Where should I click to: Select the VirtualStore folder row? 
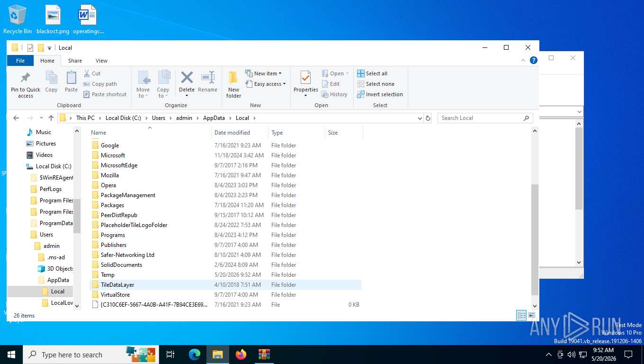[x=225, y=295]
